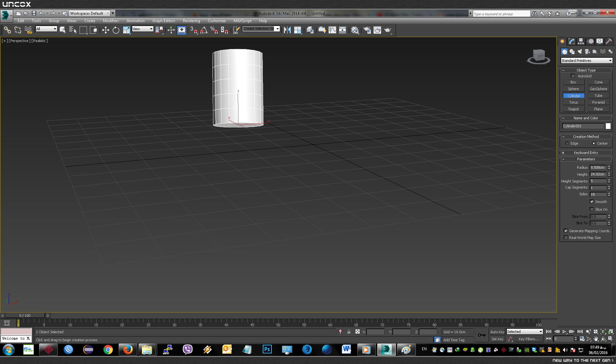The width and height of the screenshot is (616, 364).
Task: Open the reference coordinate View dropdown
Action: (x=142, y=29)
